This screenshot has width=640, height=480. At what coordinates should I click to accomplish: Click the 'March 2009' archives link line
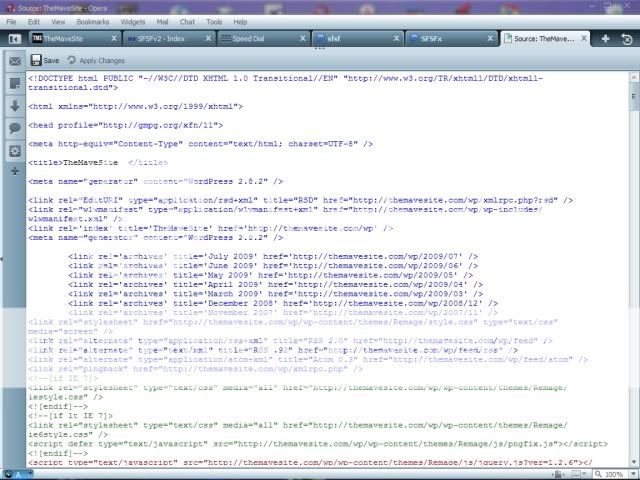point(276,294)
